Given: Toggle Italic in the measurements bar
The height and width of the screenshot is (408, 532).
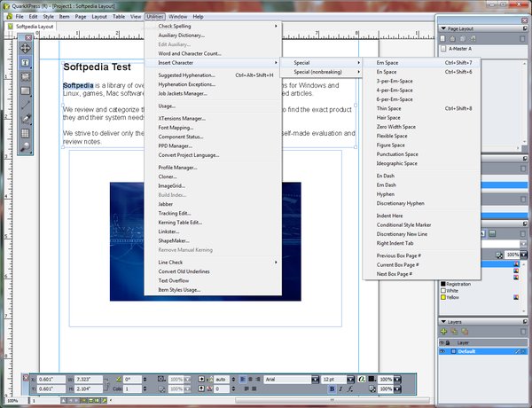Looking at the screenshot, I should [x=340, y=388].
